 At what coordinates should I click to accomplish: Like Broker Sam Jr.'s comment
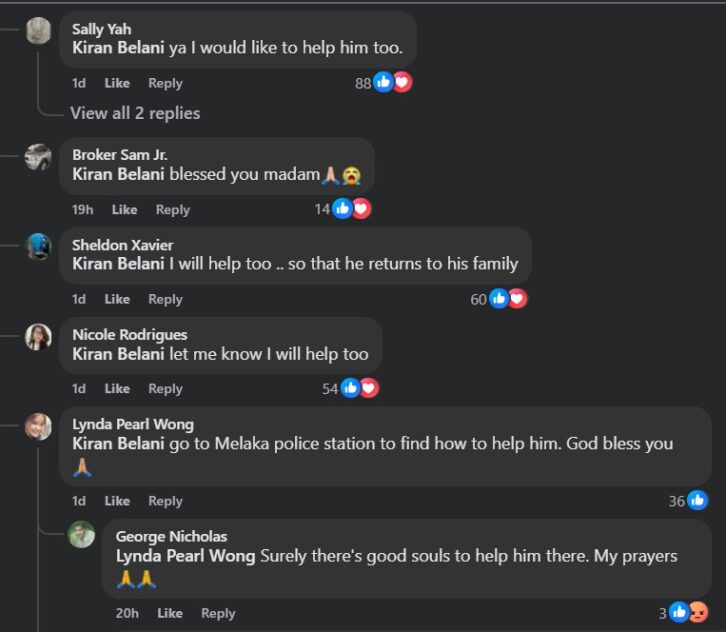[x=124, y=210]
